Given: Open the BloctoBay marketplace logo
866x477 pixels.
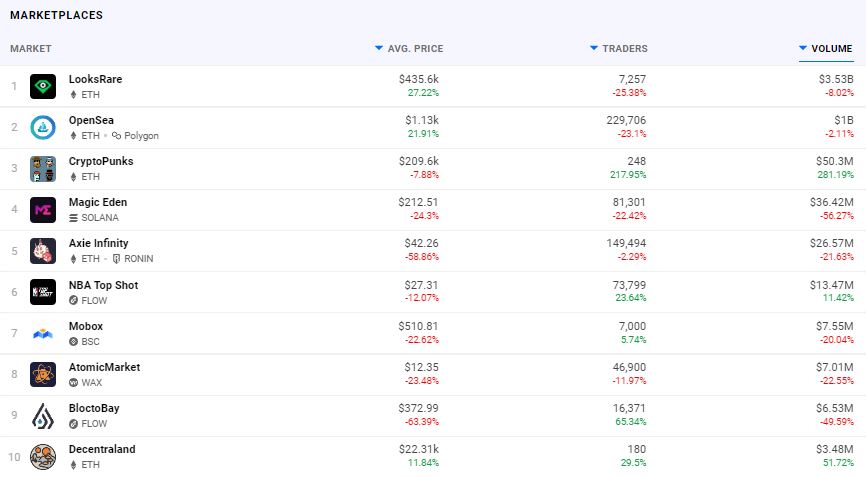Looking at the screenshot, I should pyautogui.click(x=43, y=415).
